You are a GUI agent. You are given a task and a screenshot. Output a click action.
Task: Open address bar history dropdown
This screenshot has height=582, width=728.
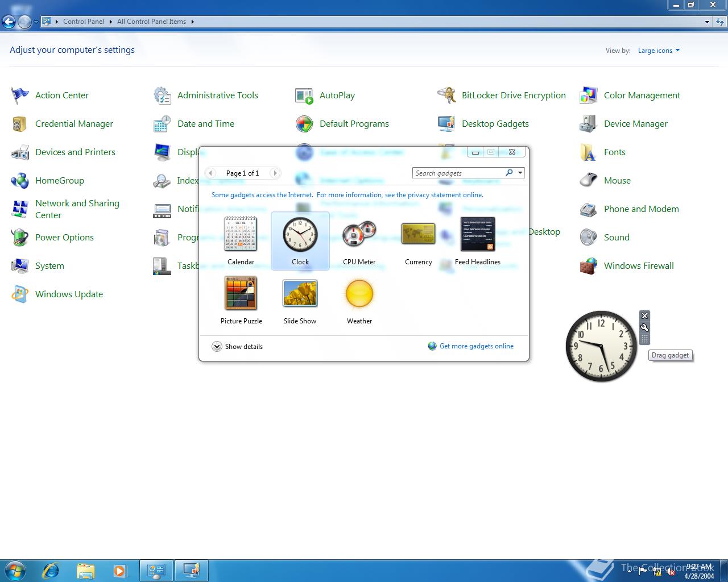pyautogui.click(x=707, y=22)
